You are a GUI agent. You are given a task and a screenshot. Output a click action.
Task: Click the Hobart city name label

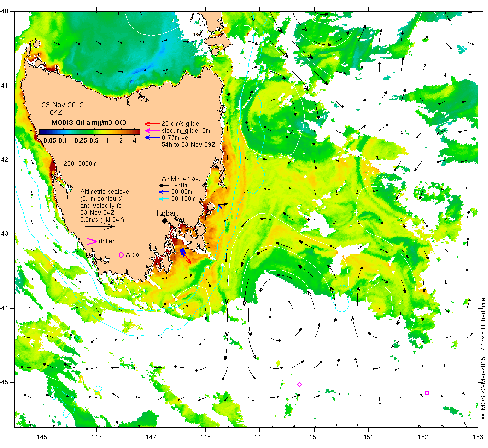[167, 213]
